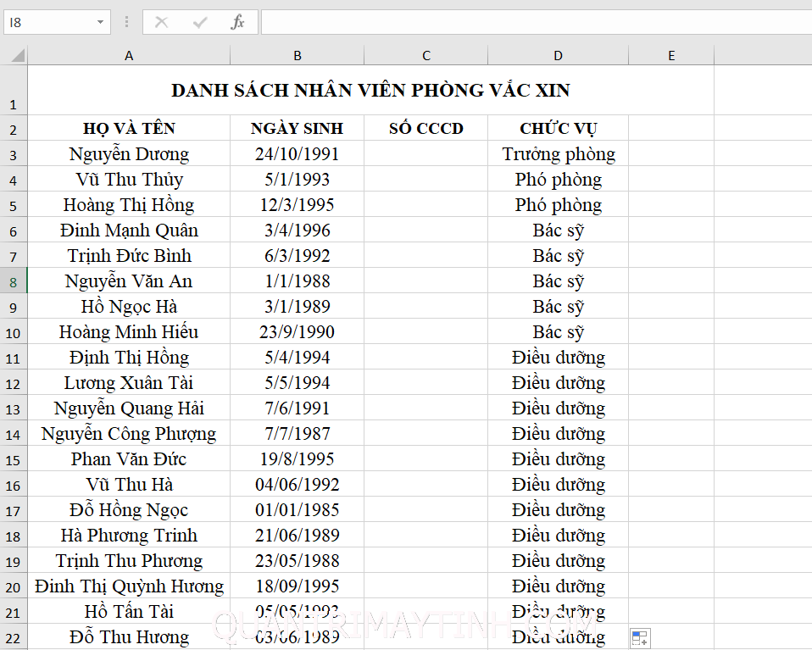Select cell with Vũ Thu Hà

[129, 484]
